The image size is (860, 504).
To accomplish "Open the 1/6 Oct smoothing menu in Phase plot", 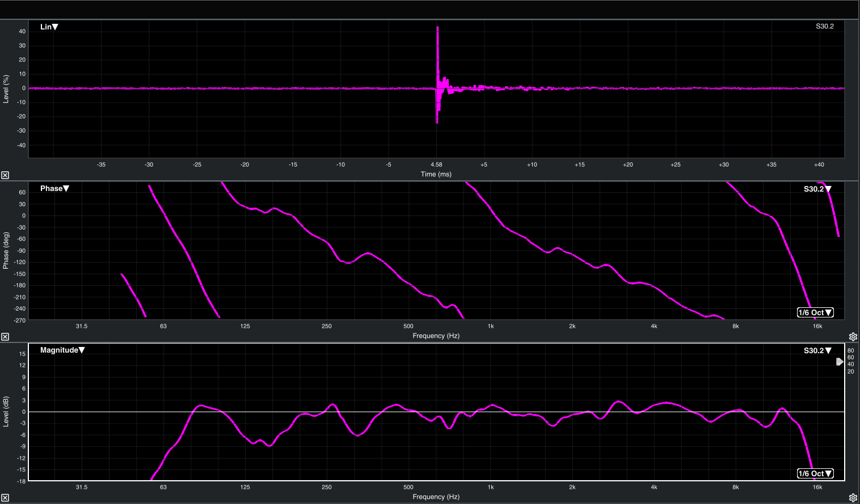I will (815, 312).
